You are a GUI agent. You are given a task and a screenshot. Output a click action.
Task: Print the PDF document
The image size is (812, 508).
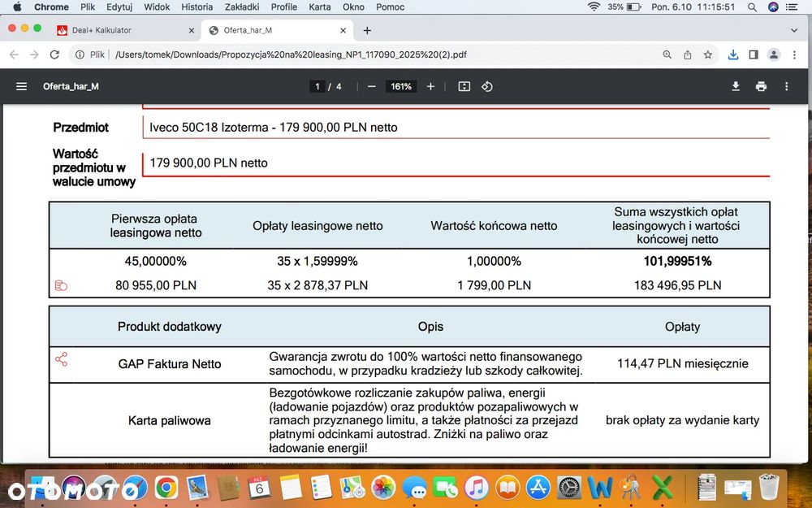pyautogui.click(x=761, y=87)
